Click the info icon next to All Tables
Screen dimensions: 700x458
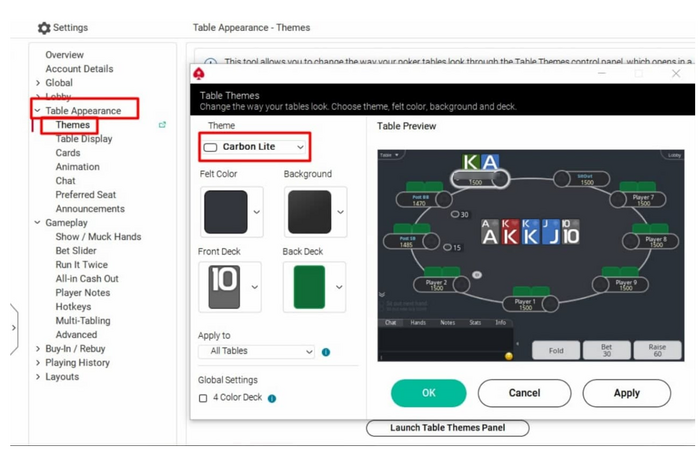pyautogui.click(x=326, y=352)
